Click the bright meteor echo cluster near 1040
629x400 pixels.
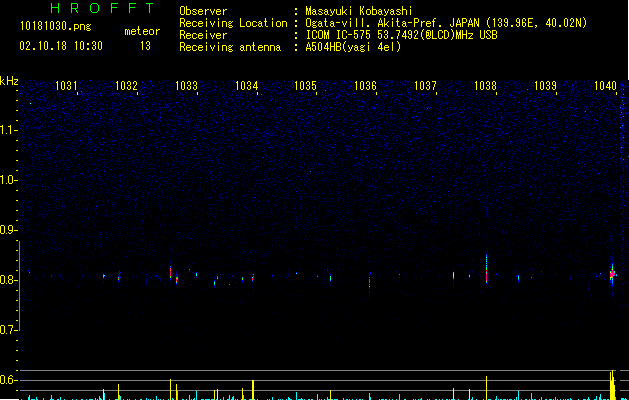[612, 274]
